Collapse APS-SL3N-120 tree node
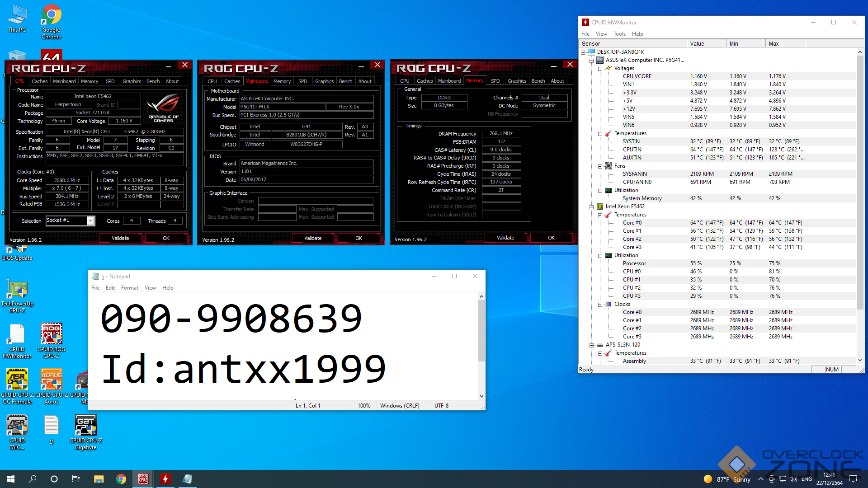The width and height of the screenshot is (868, 488). (591, 345)
